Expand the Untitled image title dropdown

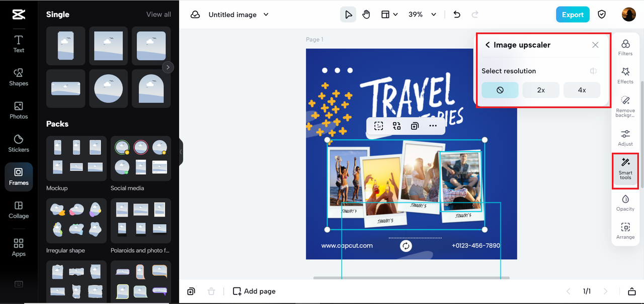[x=266, y=15]
